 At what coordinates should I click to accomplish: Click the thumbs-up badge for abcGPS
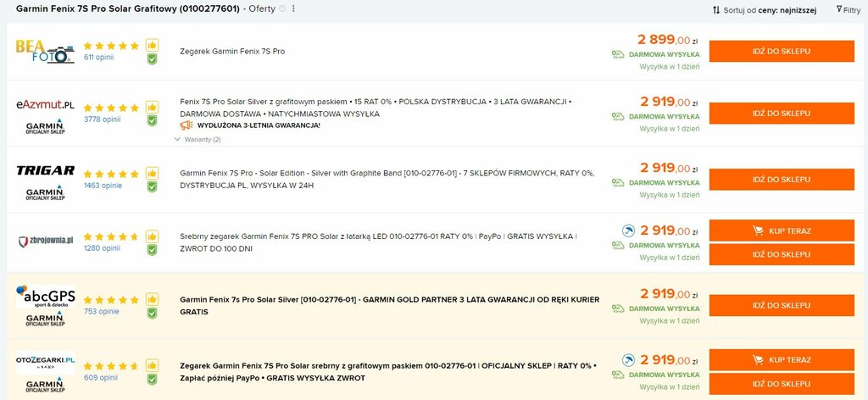pos(152,299)
